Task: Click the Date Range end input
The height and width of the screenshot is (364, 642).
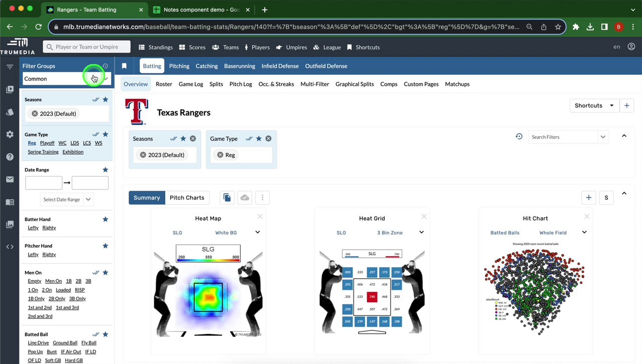Action: [90, 183]
